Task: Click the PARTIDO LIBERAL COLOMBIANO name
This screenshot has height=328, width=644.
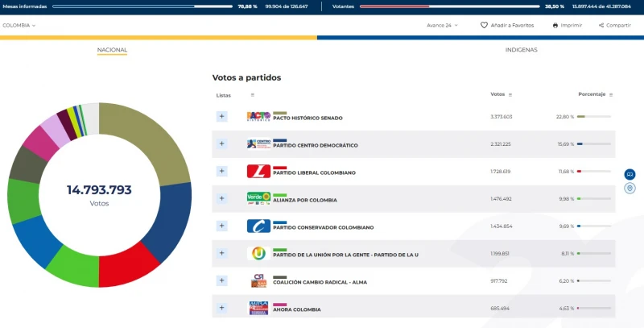Action: click(314, 172)
